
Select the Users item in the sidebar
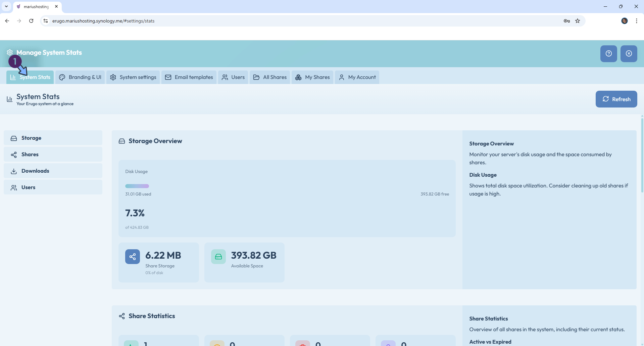pos(13,187)
